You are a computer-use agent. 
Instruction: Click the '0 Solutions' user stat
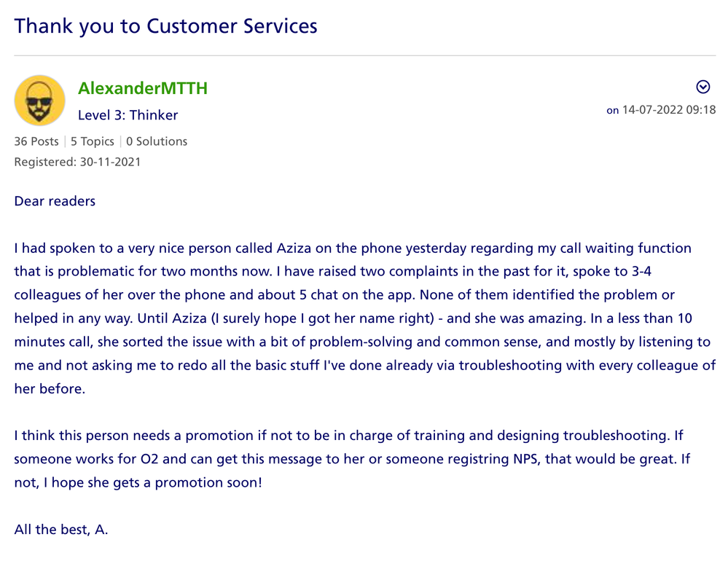[x=157, y=141]
